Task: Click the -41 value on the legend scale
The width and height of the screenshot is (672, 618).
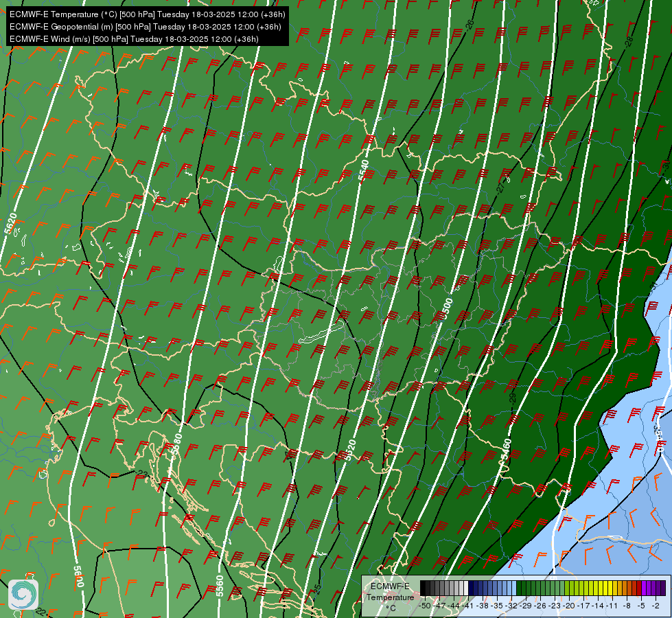Action: click(468, 606)
